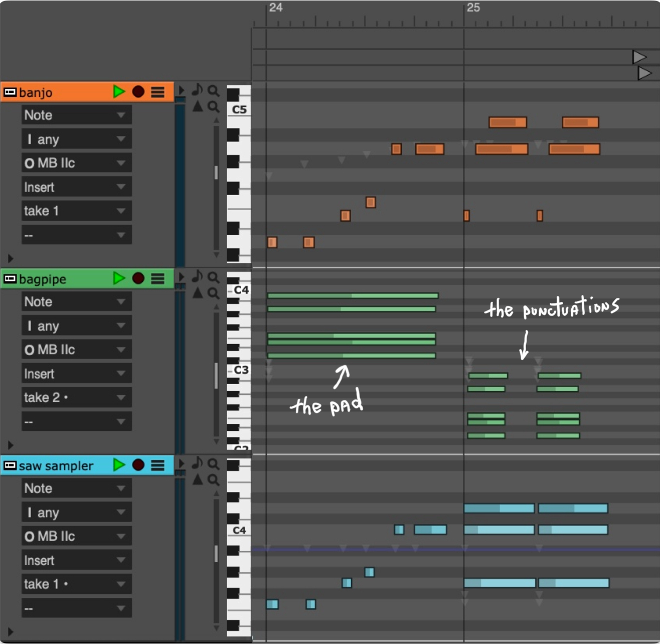Expand the disclosure triangle below banjo settings

click(x=11, y=259)
